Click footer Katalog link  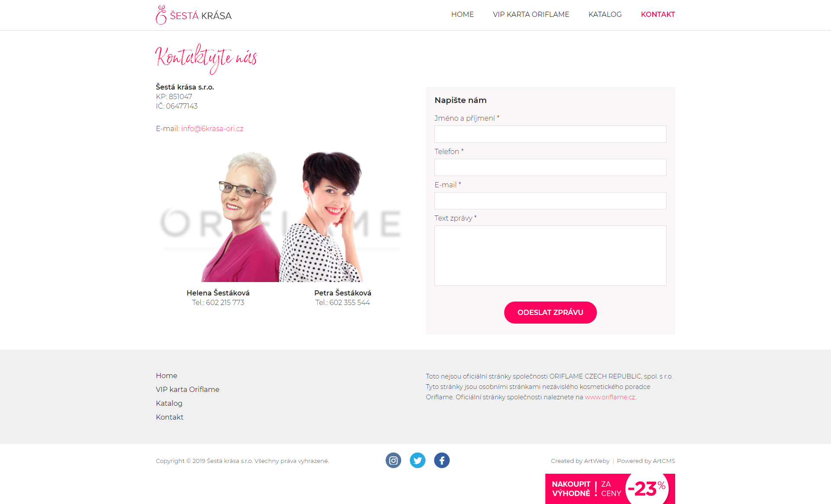click(x=169, y=403)
